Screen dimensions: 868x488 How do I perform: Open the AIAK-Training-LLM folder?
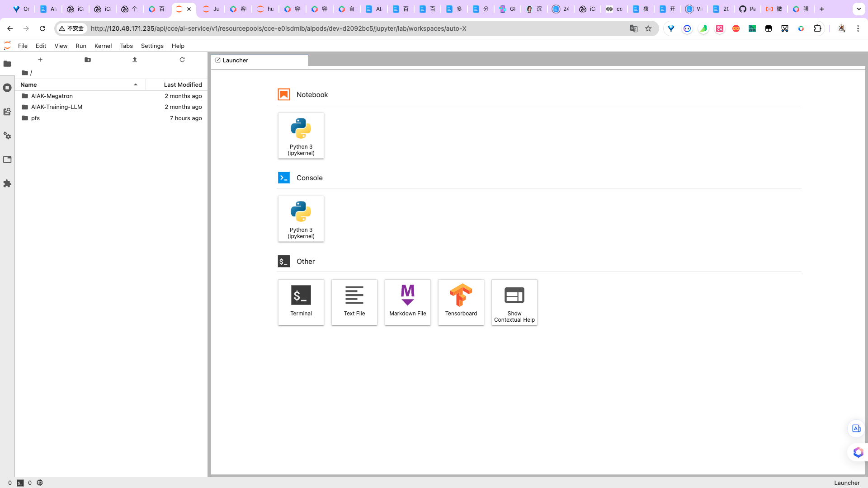click(x=111, y=107)
